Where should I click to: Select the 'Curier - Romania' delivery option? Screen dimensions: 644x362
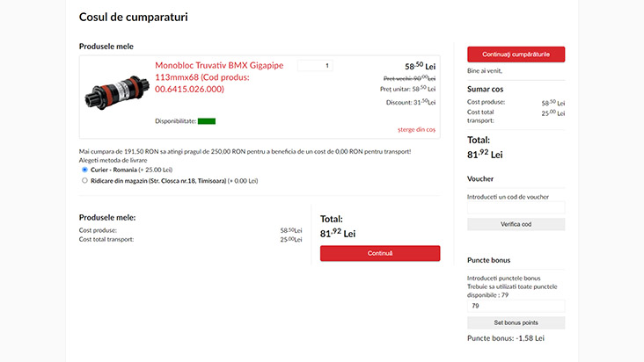pos(84,170)
